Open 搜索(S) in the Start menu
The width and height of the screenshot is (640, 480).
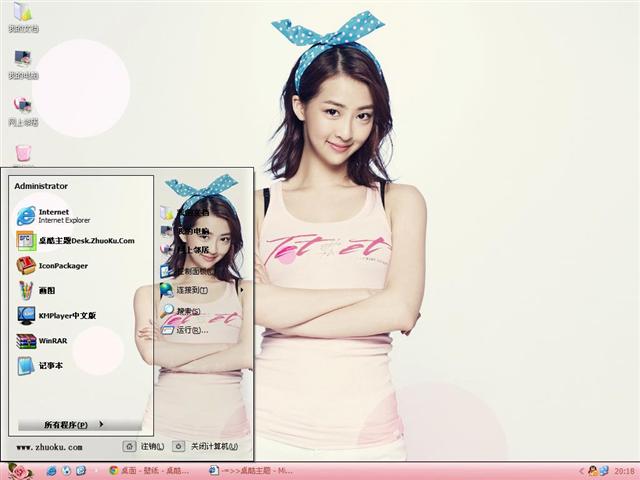180,311
